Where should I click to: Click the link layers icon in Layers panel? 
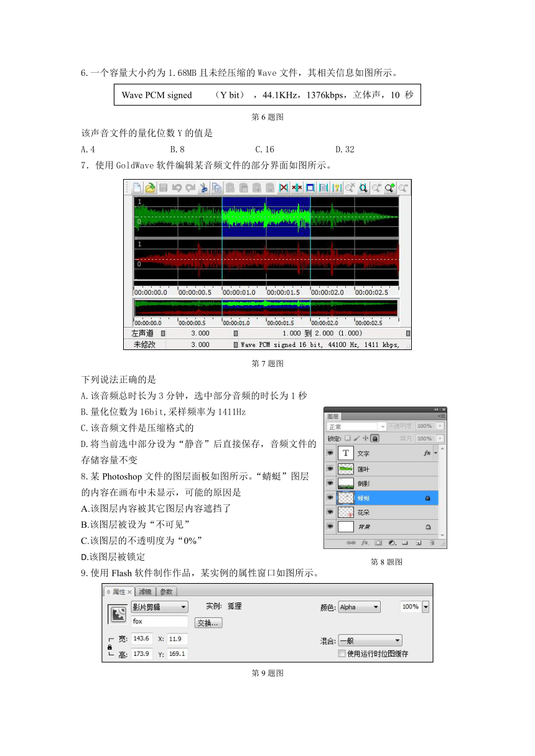(351, 543)
